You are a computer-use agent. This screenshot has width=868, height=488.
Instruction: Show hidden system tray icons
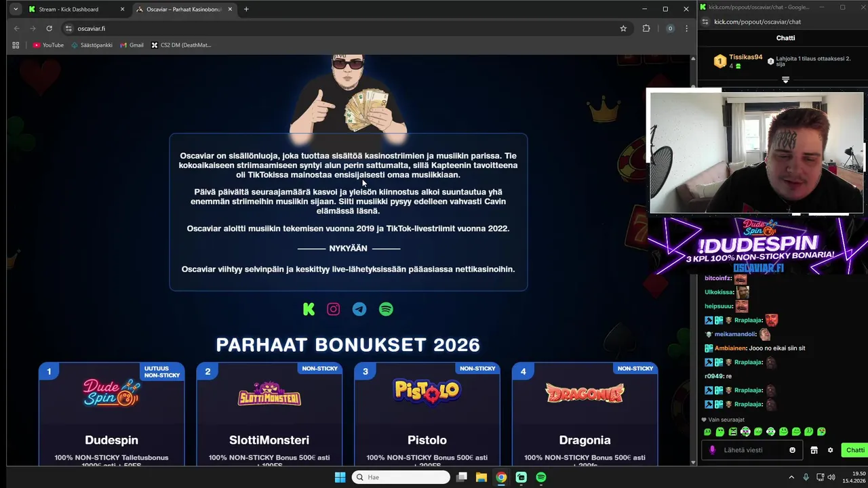tap(791, 477)
